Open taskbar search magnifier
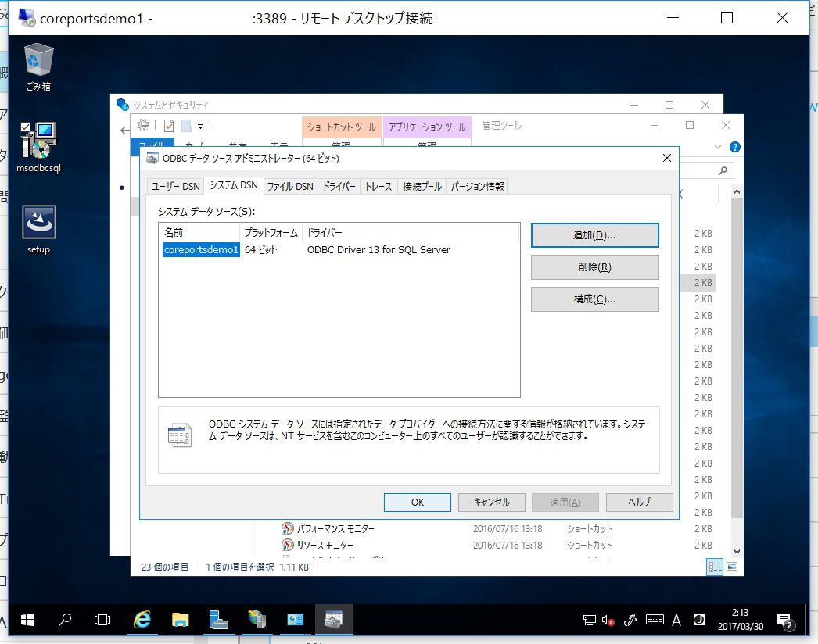 coord(65,620)
